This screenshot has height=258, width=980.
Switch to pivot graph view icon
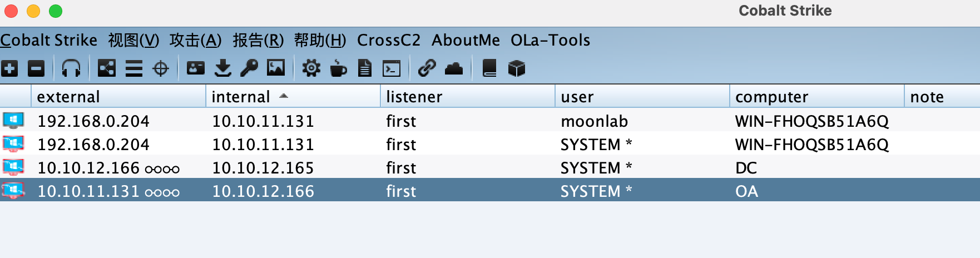point(106,68)
